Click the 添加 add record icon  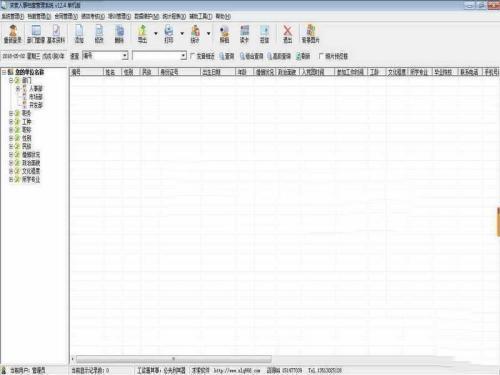(x=79, y=34)
